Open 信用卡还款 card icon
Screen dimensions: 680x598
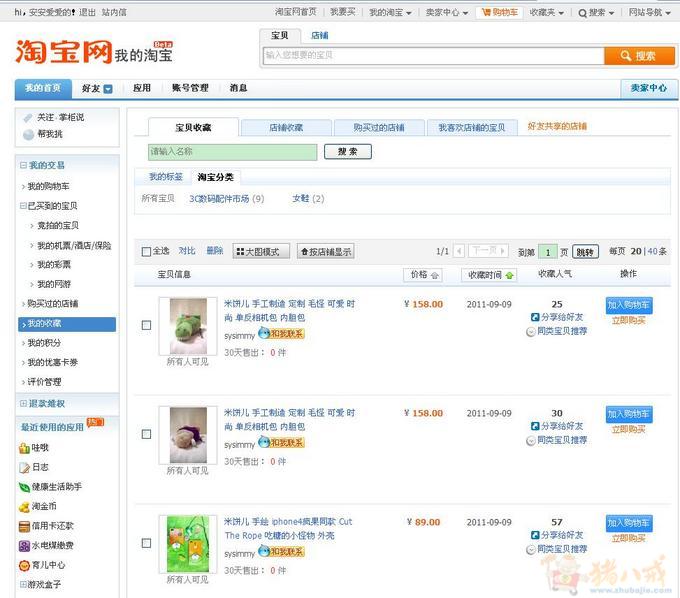(24, 526)
